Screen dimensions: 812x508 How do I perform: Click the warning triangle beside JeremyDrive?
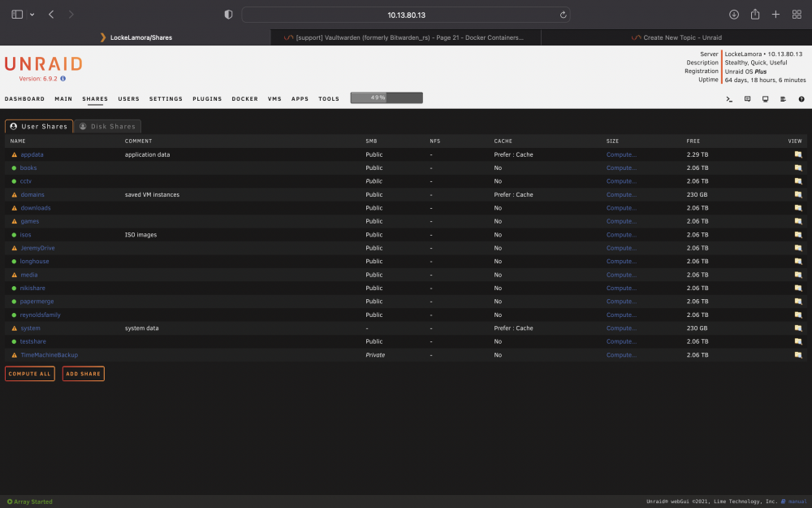click(14, 248)
